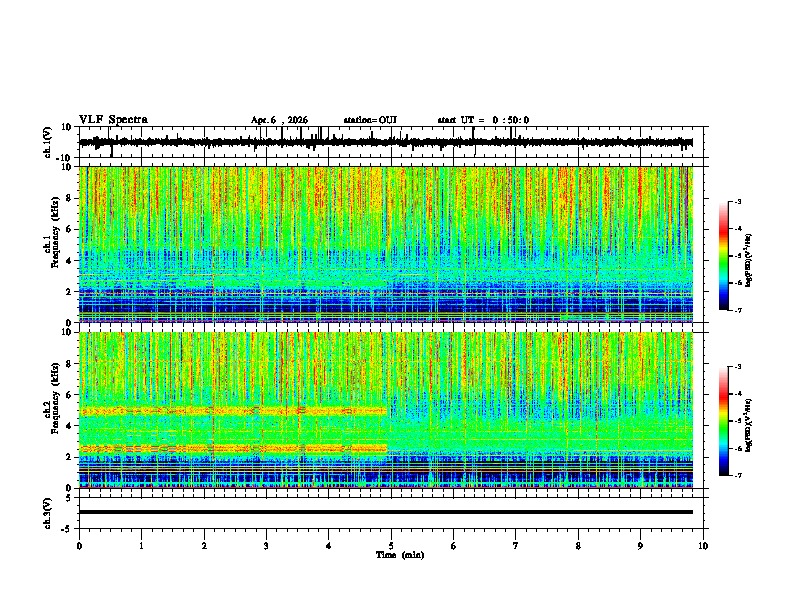Screen dimensions: 792x612
Task: Click time axis tick label "2"
Action: pyautogui.click(x=204, y=546)
